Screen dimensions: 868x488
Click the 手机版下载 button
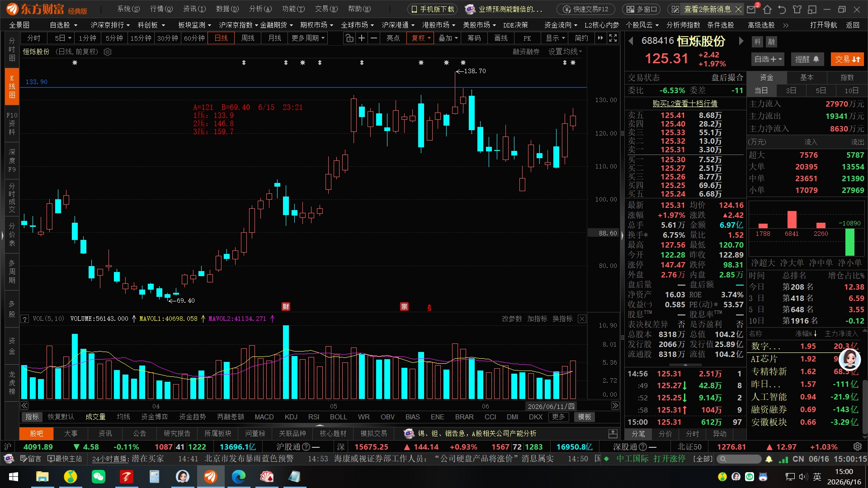click(x=433, y=9)
